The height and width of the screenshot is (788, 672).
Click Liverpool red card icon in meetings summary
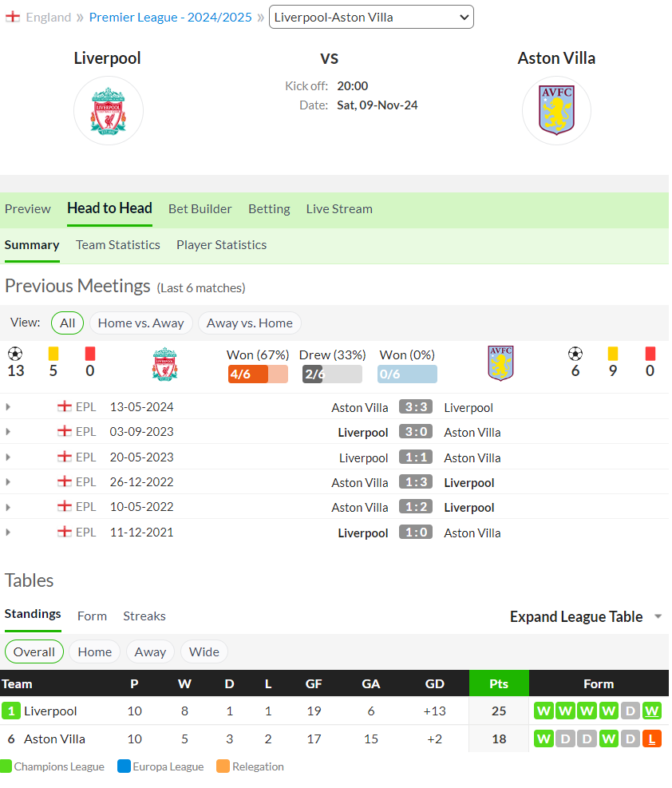pos(90,354)
